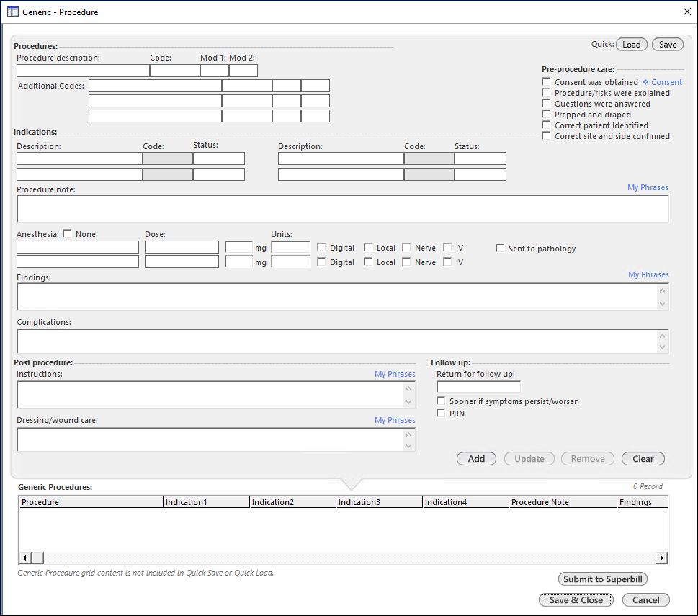The image size is (698, 616).
Task: Click Instructions box scroll down arrow
Action: (408, 402)
